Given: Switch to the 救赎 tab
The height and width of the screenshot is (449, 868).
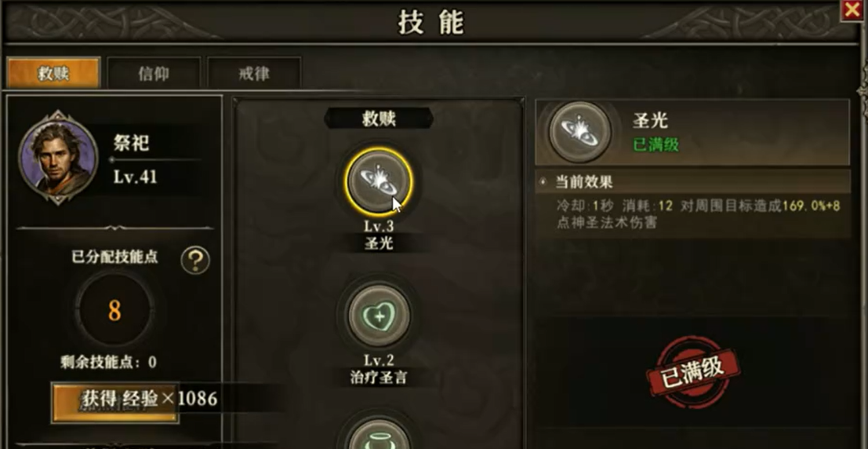Looking at the screenshot, I should [53, 73].
